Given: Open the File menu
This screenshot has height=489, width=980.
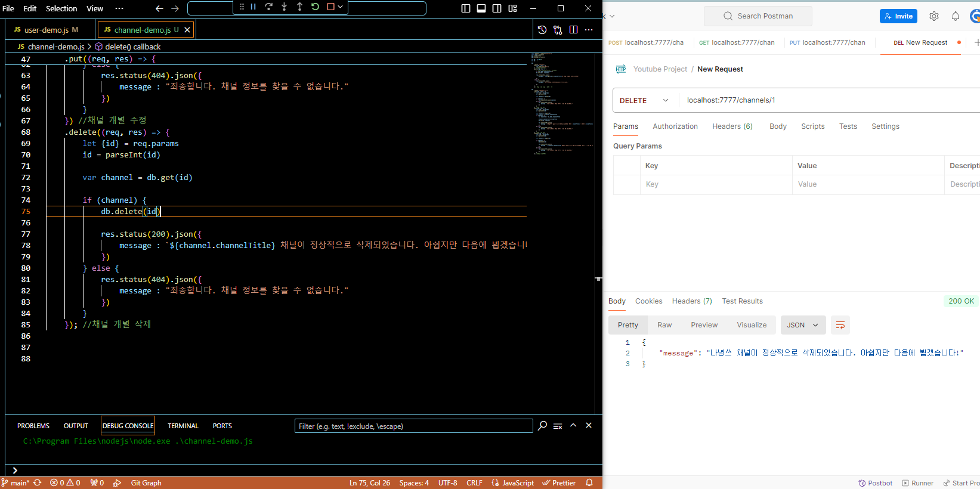Looking at the screenshot, I should 8,8.
